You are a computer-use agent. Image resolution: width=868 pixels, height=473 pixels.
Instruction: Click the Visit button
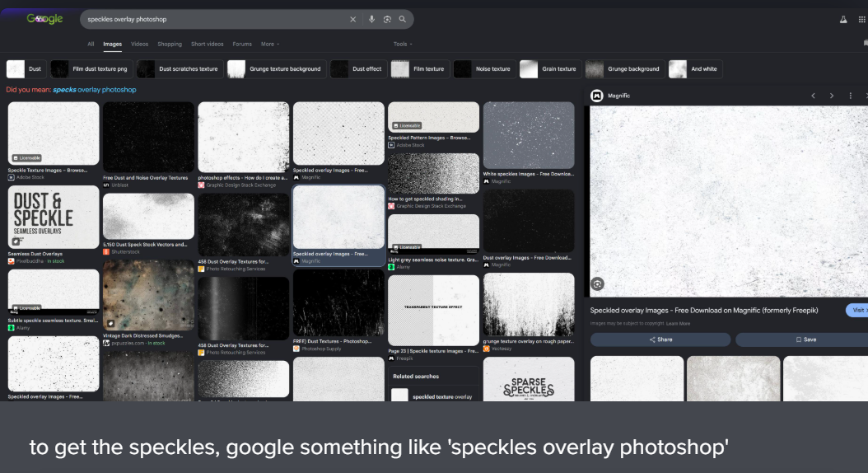[x=857, y=310]
